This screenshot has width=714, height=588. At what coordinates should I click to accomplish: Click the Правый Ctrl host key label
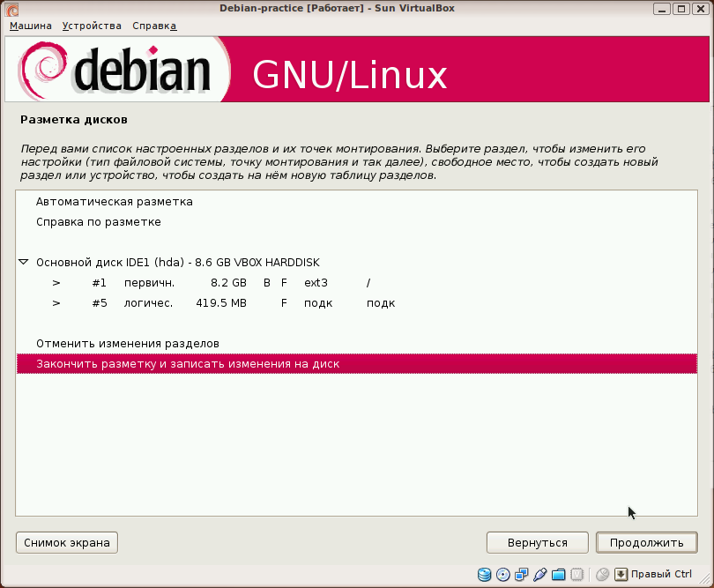(x=661, y=575)
